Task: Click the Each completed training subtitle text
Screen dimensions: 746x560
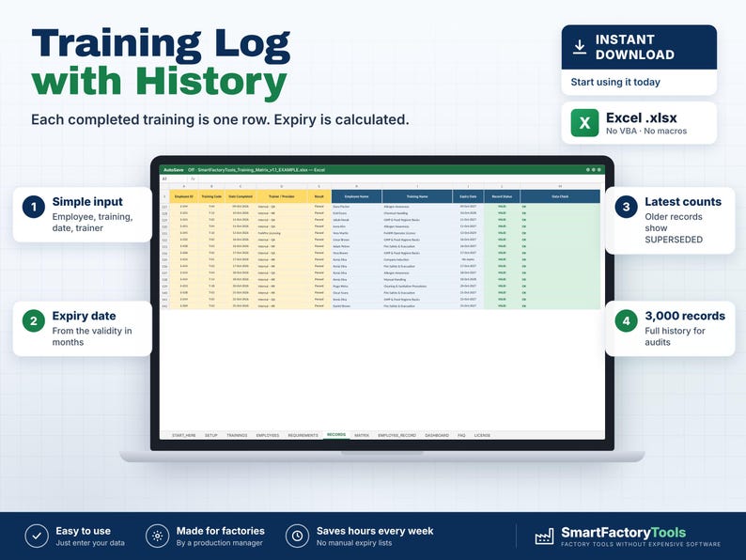Action: click(220, 119)
